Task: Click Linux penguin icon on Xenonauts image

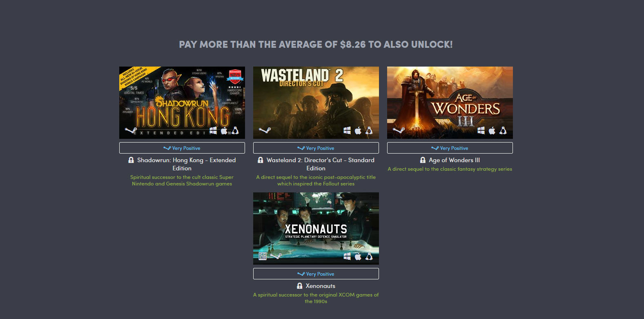Action: click(x=369, y=257)
